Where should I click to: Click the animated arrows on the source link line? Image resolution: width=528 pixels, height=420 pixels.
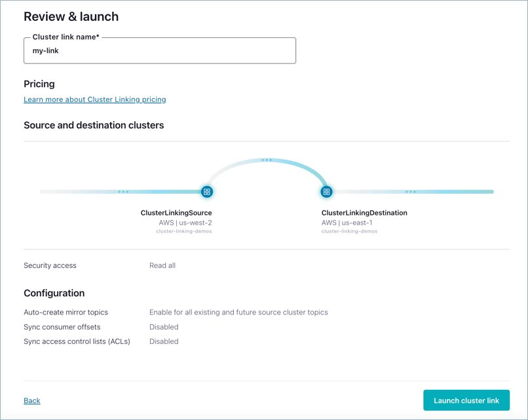tap(123, 191)
